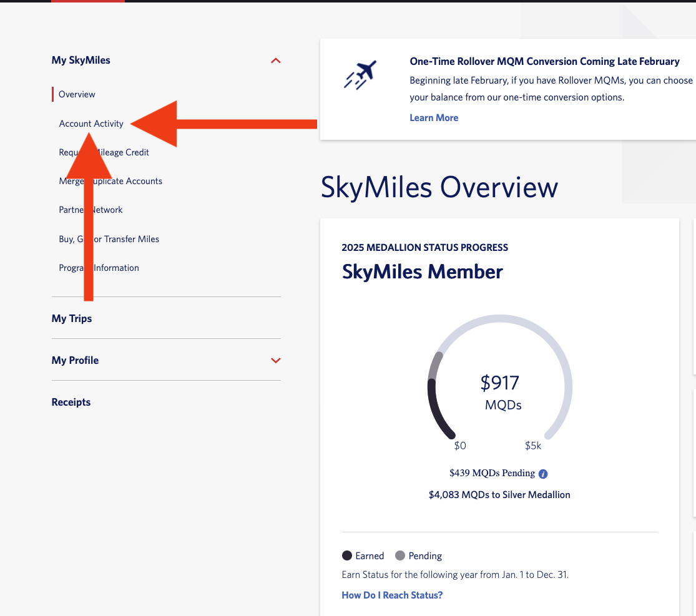Click the My SkyMiles heading
Viewport: 696px width, 616px height.
coord(81,61)
